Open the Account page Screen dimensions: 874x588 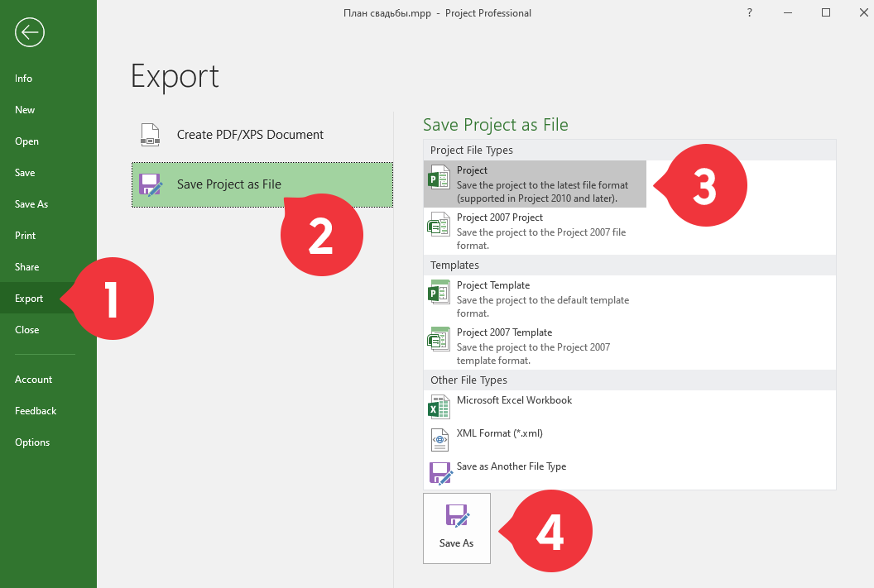pos(49,380)
